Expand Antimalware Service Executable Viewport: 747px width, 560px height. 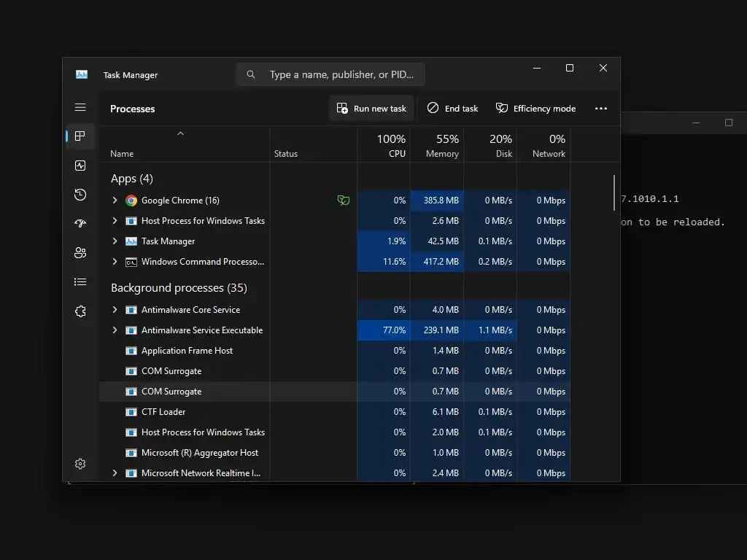115,330
